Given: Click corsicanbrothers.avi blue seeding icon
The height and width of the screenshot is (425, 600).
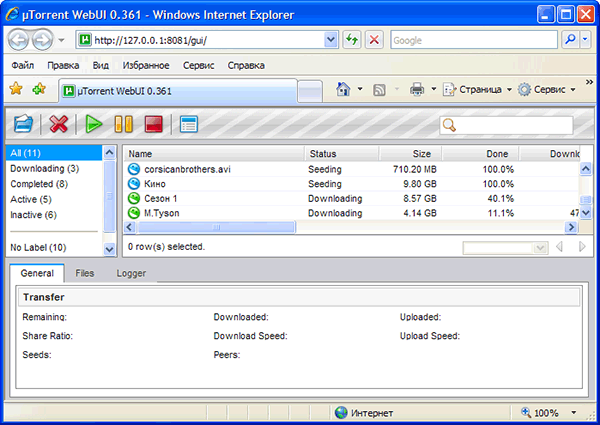Looking at the screenshot, I should (x=134, y=169).
